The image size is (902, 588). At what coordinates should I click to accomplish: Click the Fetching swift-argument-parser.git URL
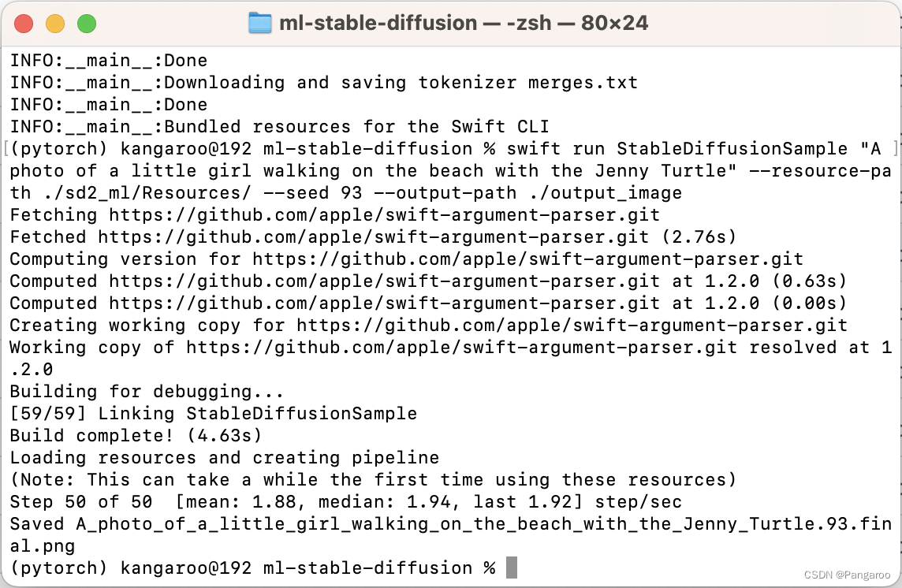(384, 215)
